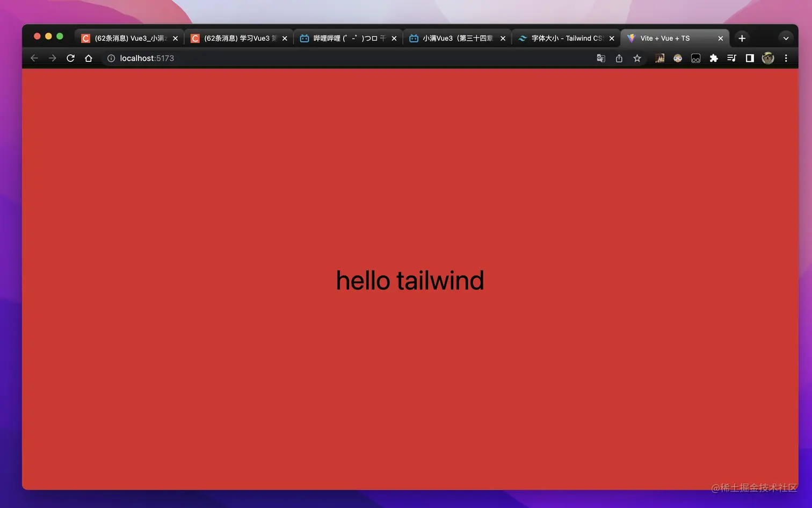The width and height of the screenshot is (812, 508).
Task: Open the media controls playlist icon
Action: pos(731,58)
